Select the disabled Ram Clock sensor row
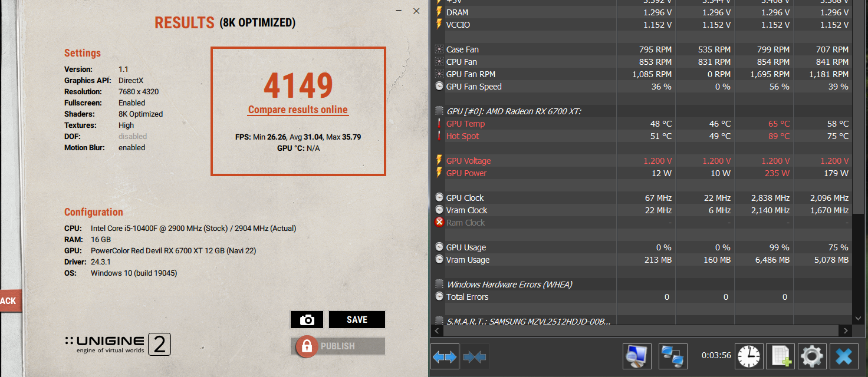Viewport: 868px width, 377px height. [642, 223]
